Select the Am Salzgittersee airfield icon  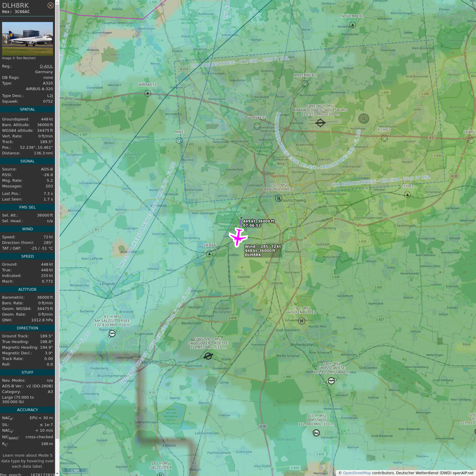(x=112, y=334)
